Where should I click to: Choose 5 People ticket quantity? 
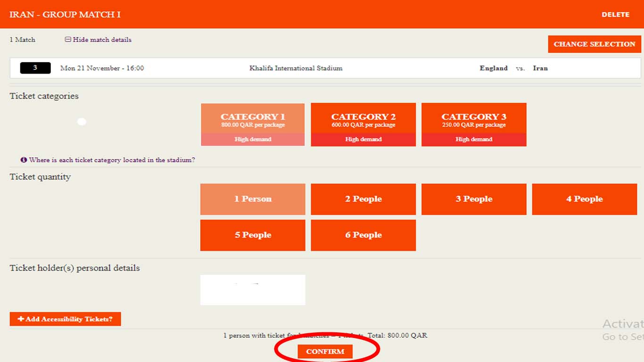point(253,235)
